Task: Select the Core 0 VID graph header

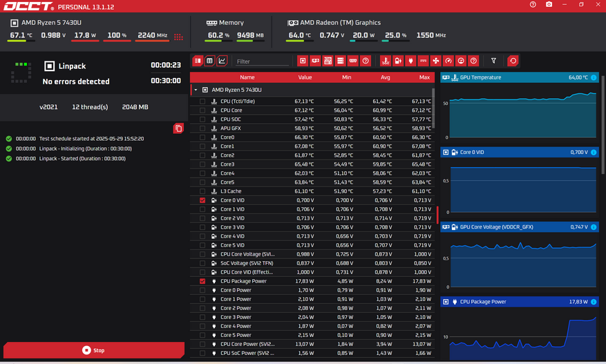Action: click(x=520, y=152)
